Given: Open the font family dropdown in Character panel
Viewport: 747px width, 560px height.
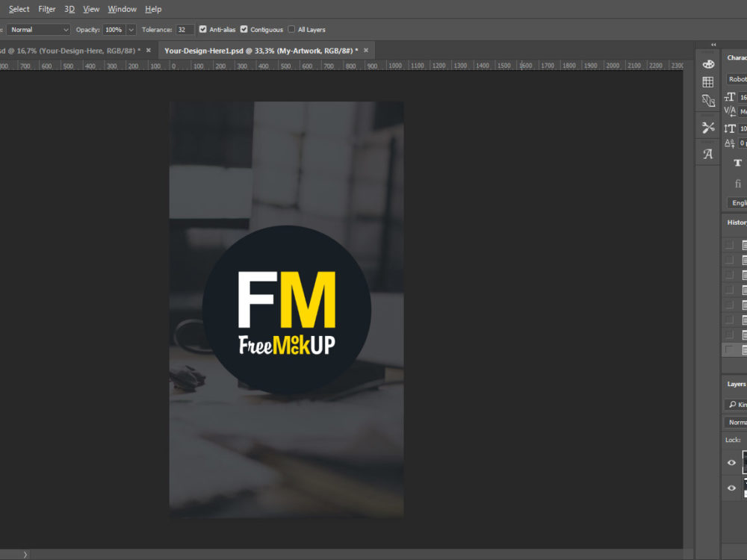Looking at the screenshot, I should pyautogui.click(x=737, y=79).
